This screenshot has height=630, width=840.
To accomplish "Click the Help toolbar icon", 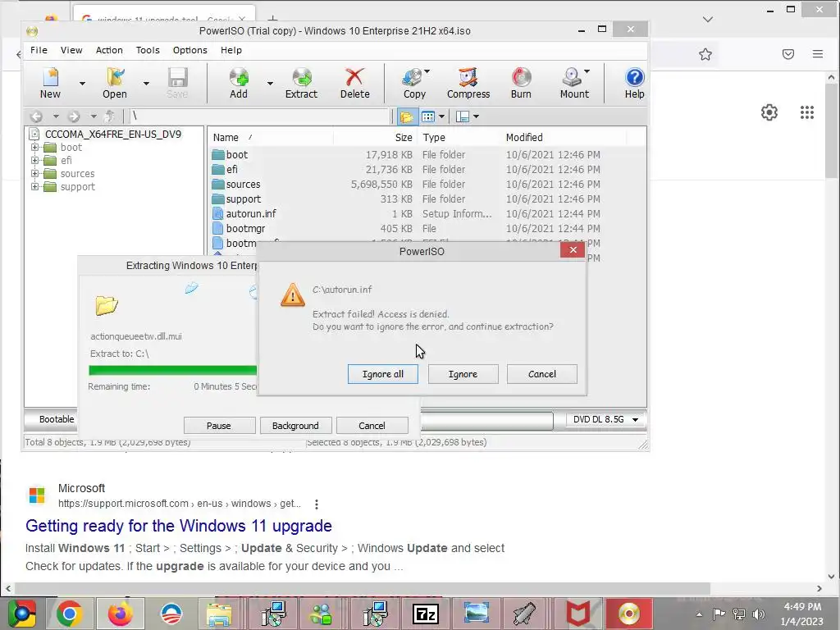I will pos(634,83).
